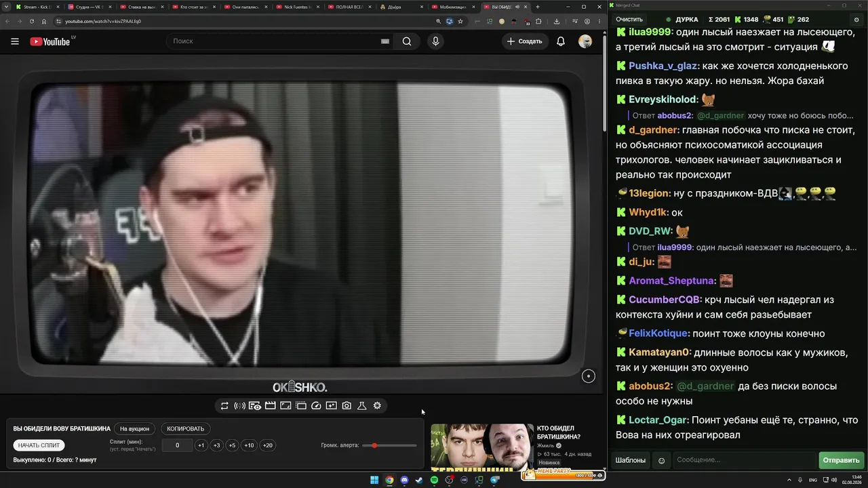Click the eye-card icon under the video
The height and width of the screenshot is (488, 868).
pyautogui.click(x=255, y=406)
